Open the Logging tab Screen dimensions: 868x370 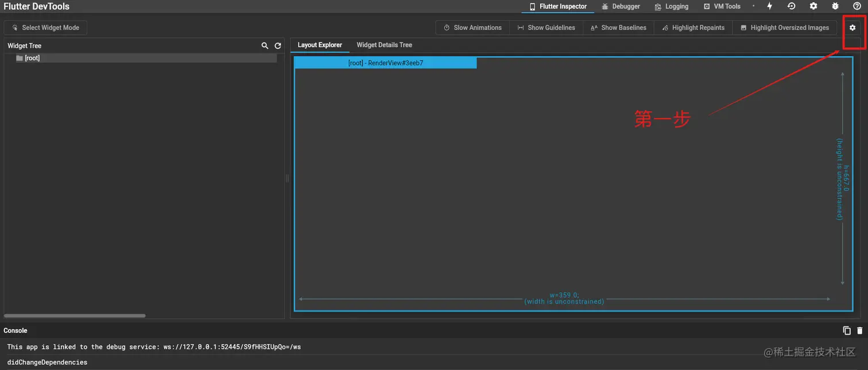671,6
